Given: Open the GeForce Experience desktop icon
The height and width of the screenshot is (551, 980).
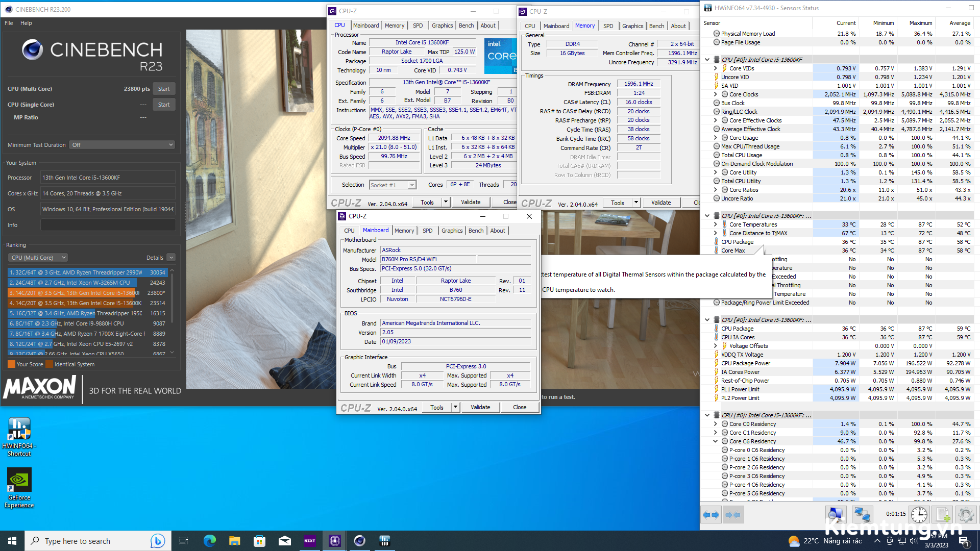Looking at the screenshot, I should 19,488.
